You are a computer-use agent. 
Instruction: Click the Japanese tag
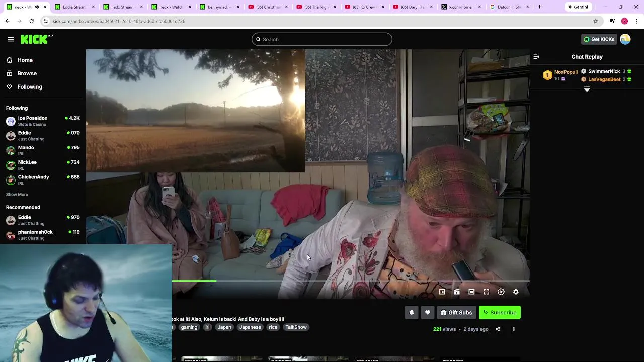pos(250,327)
